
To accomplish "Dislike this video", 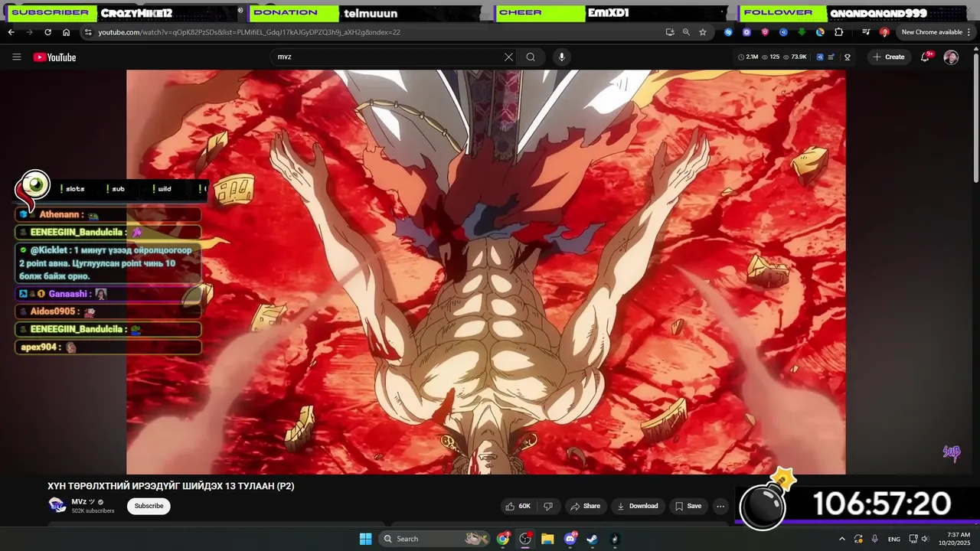I will pos(548,506).
